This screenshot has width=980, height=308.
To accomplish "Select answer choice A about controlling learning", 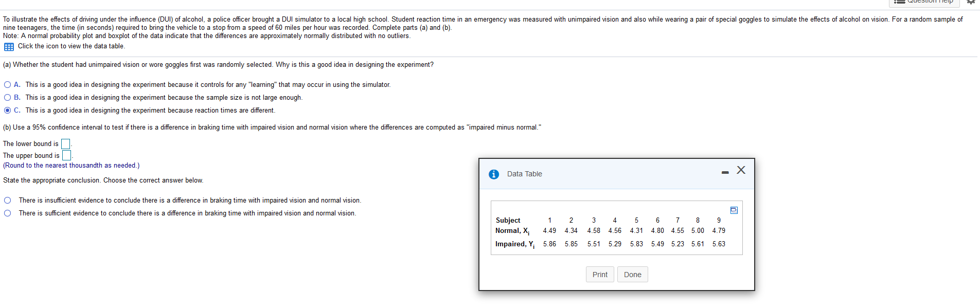I will 7,84.
